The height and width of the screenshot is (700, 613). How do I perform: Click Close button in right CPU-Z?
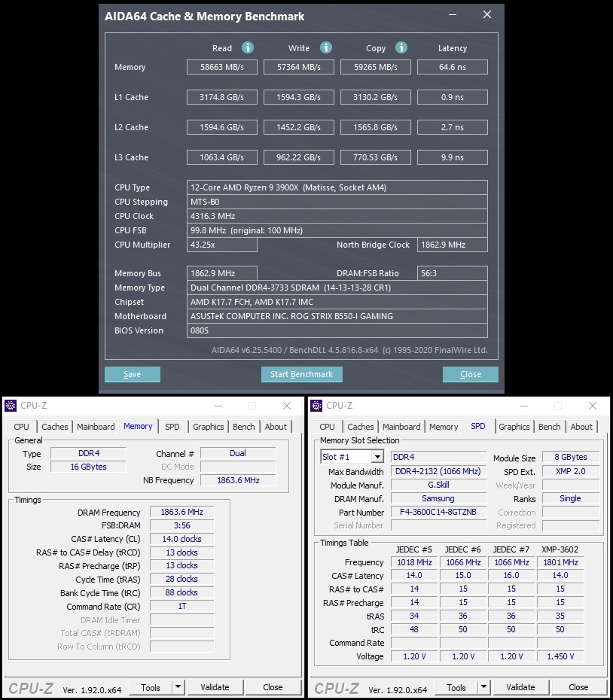(x=578, y=687)
